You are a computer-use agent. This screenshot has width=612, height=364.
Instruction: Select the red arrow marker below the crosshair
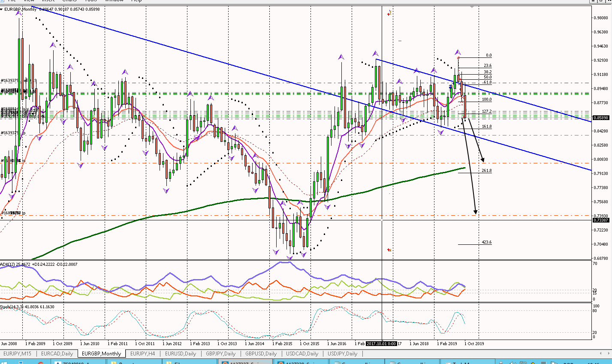[389, 250]
